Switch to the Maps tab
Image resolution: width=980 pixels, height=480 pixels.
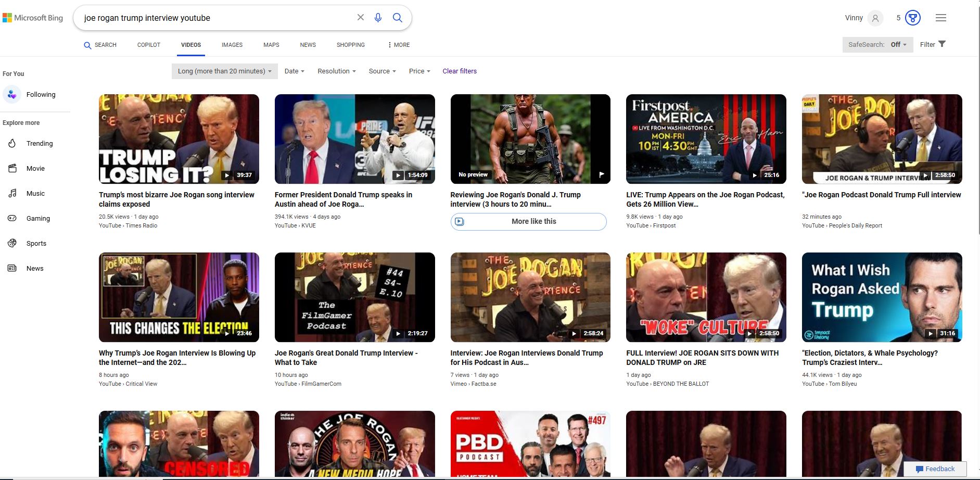click(x=271, y=45)
